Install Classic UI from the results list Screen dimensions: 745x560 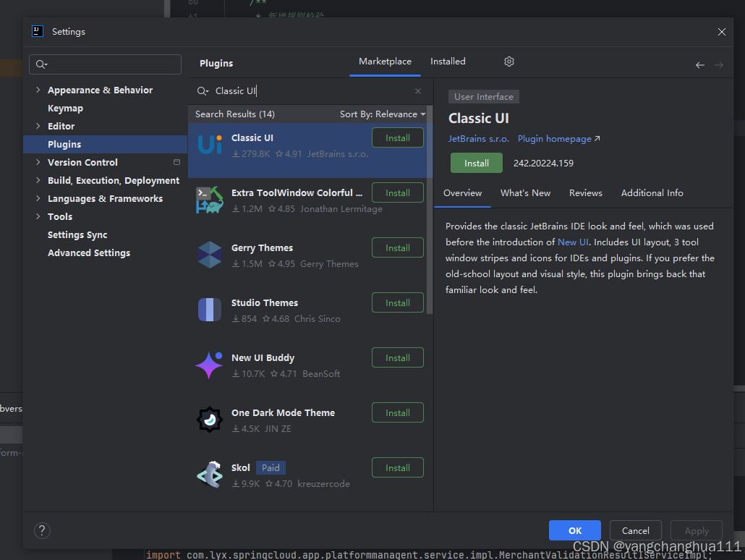click(398, 138)
